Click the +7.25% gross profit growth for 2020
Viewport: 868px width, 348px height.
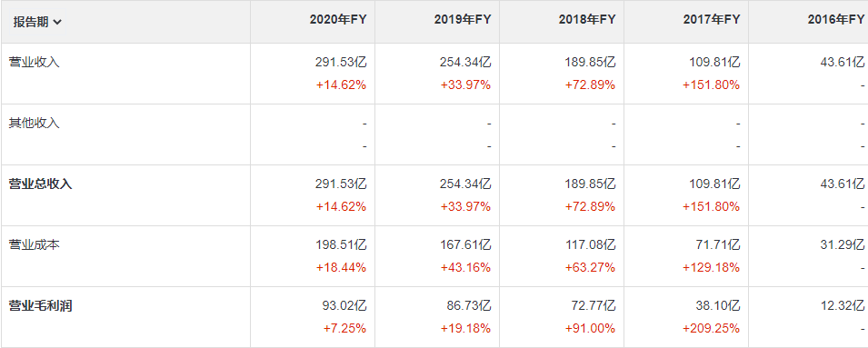pyautogui.click(x=344, y=329)
